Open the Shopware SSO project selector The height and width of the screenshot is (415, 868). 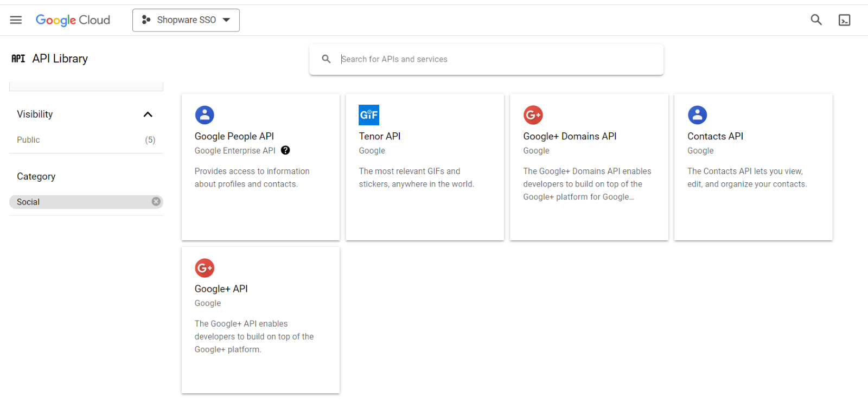(x=186, y=20)
